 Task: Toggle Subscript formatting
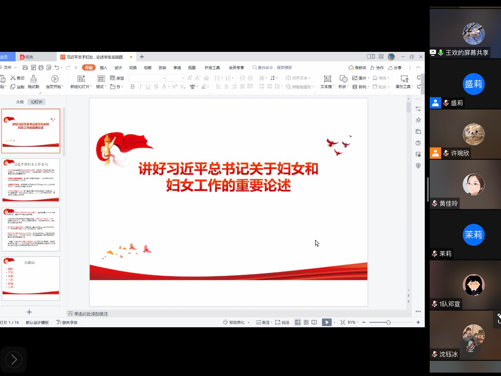click(x=183, y=87)
